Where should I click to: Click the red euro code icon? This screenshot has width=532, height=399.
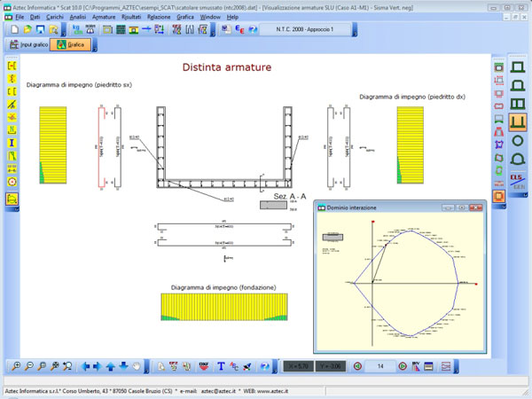pos(239,29)
